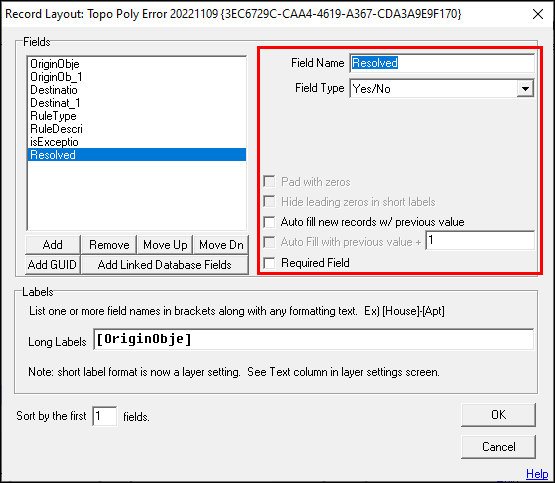Confirm the dialog with OK

pos(498,415)
